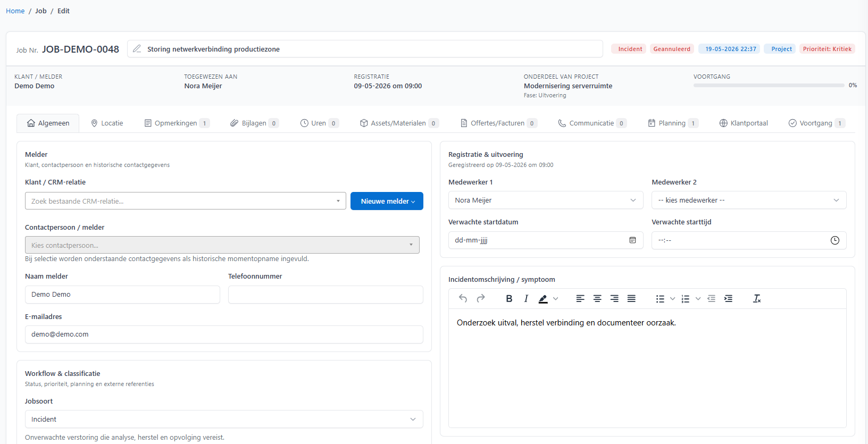The width and height of the screenshot is (868, 444).
Task: Open calendar picker for Verwachte startdatum
Action: tap(632, 240)
